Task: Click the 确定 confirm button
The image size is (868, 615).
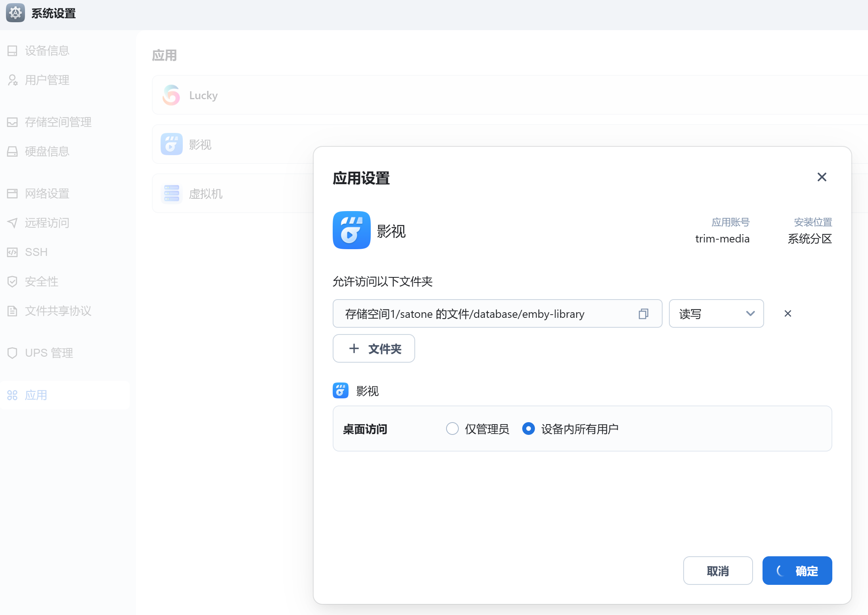Action: (x=797, y=571)
